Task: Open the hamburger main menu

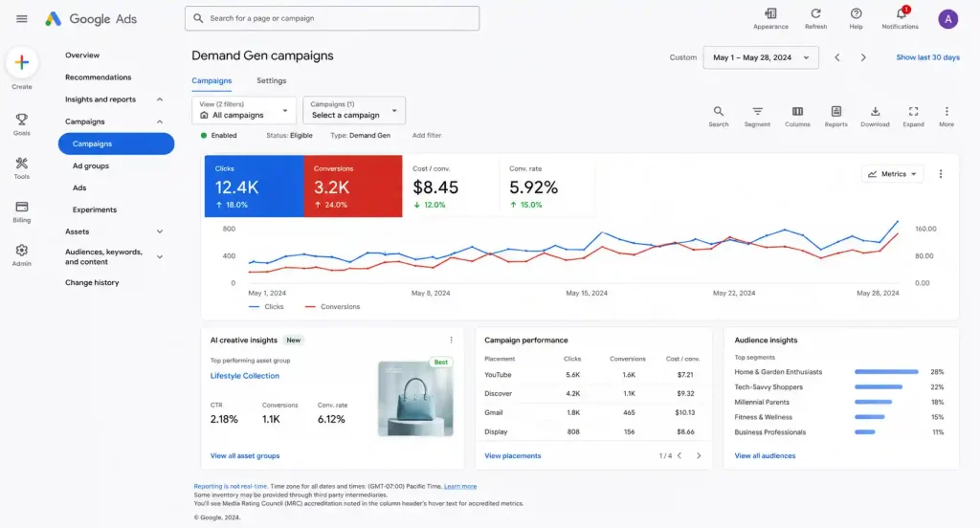Action: pyautogui.click(x=22, y=19)
